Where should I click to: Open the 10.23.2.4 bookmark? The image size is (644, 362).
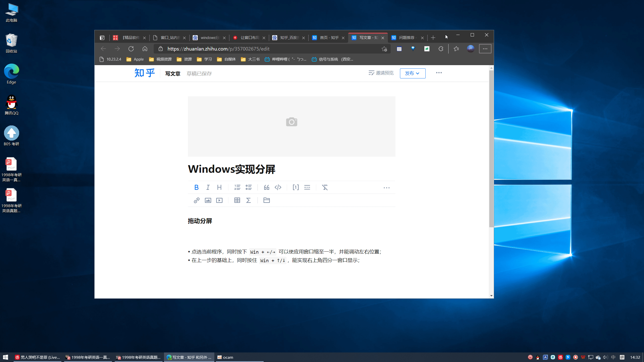(x=110, y=59)
